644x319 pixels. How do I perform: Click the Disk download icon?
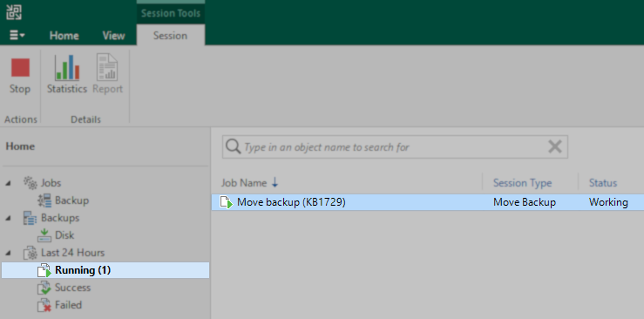pyautogui.click(x=44, y=235)
